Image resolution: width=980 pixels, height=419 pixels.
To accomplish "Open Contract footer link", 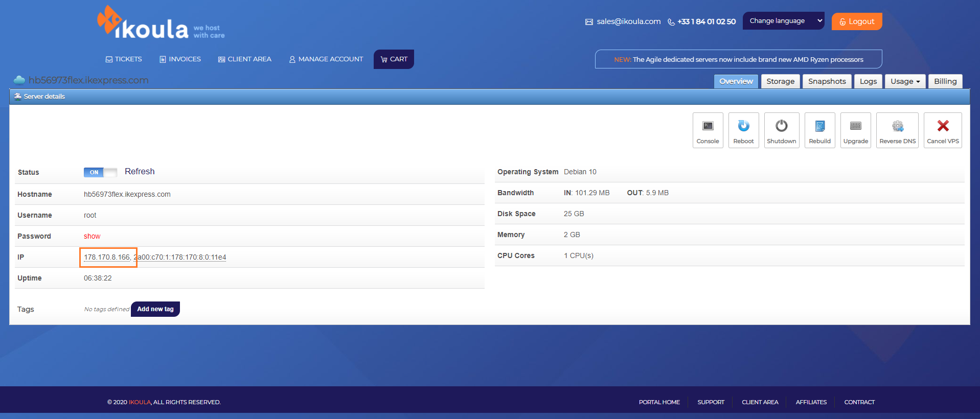I will pyautogui.click(x=859, y=402).
